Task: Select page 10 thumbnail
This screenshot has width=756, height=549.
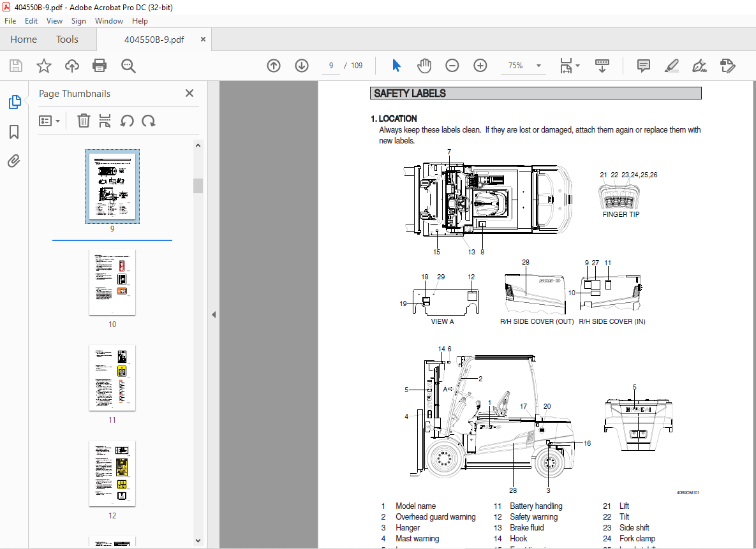Action: tap(112, 282)
